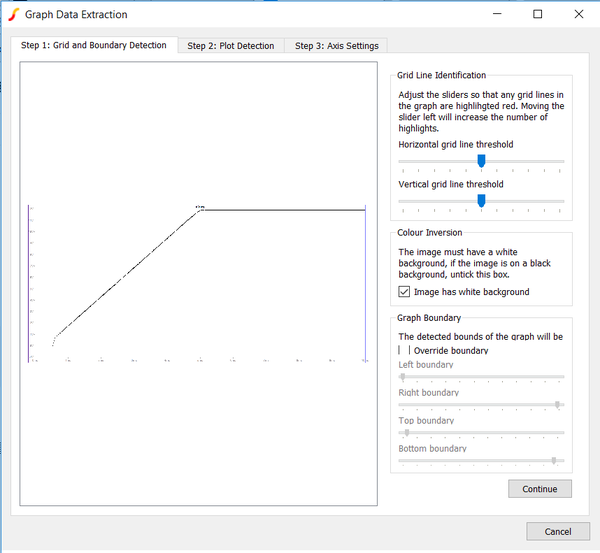This screenshot has height=553, width=600.
Task: Select the Grid and Boundary Detection tab
Action: [94, 45]
